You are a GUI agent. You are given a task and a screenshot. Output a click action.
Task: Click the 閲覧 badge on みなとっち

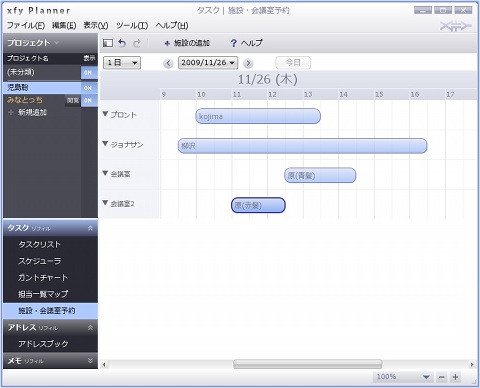click(x=73, y=100)
